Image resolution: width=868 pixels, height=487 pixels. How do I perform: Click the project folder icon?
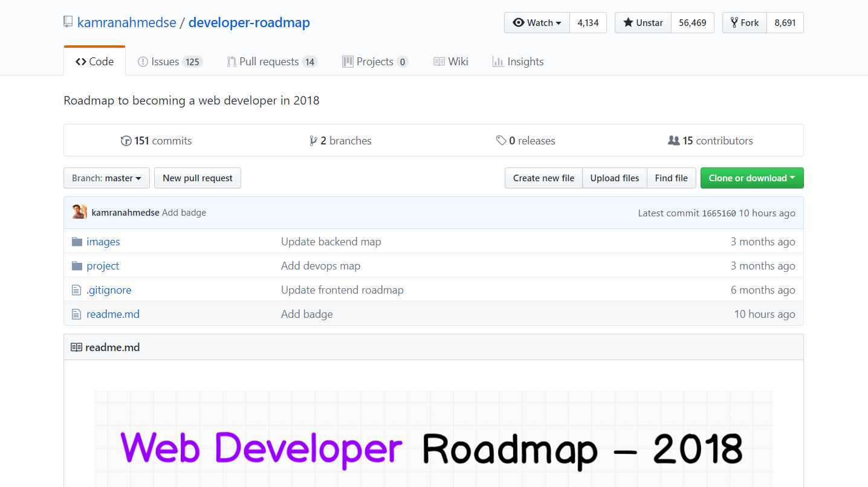pos(77,266)
